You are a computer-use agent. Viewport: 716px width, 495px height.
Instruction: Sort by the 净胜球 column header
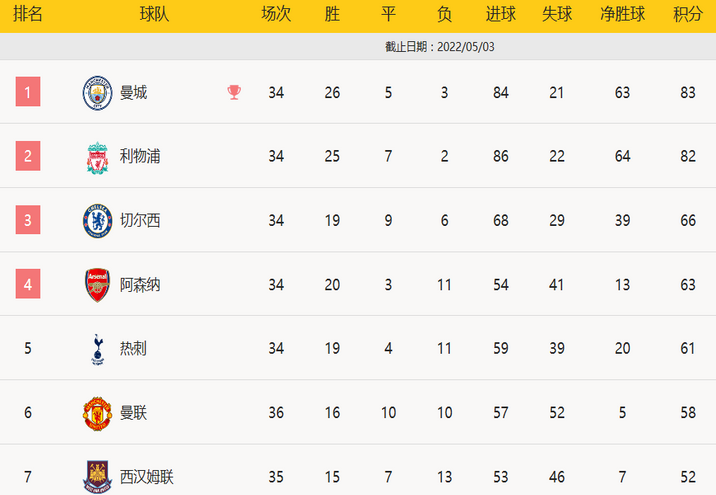[x=622, y=14]
